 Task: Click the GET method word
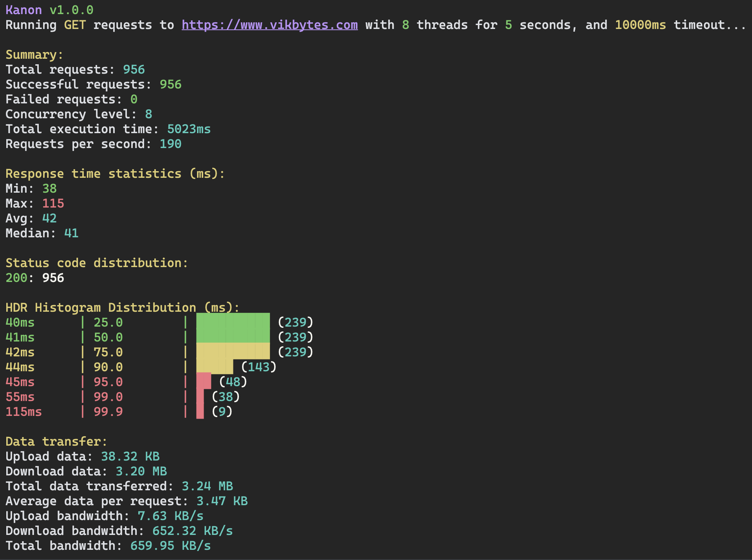pos(75,25)
